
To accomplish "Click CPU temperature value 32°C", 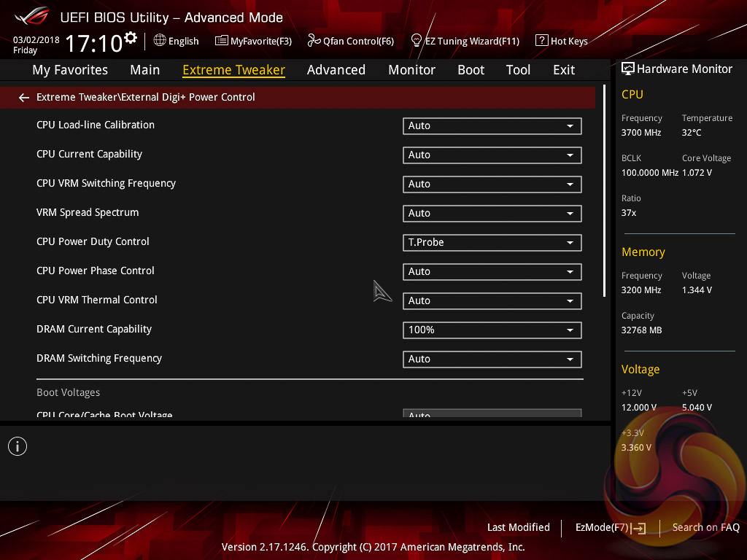I will click(692, 133).
